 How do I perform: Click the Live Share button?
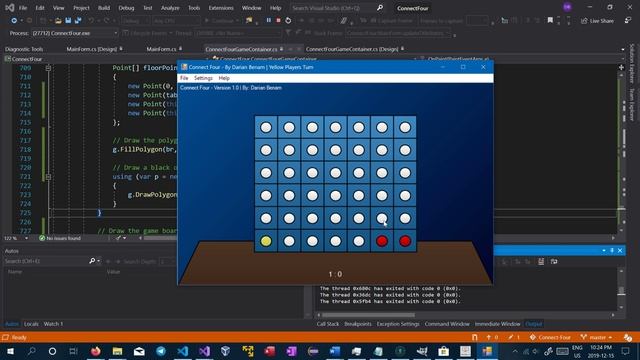[x=597, y=20]
